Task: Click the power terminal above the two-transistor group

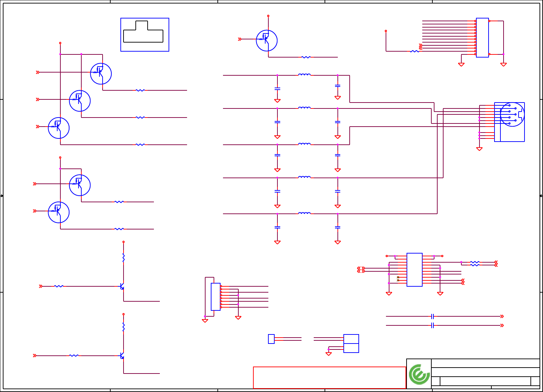Action: click(x=60, y=157)
